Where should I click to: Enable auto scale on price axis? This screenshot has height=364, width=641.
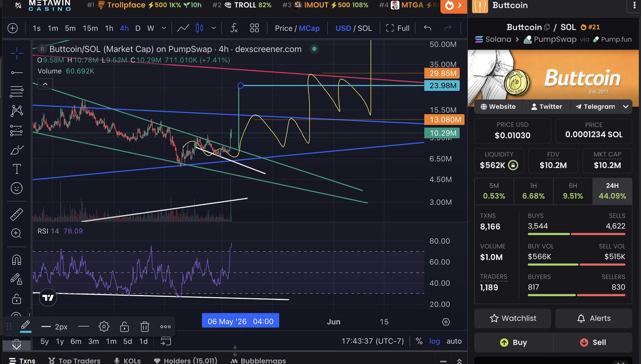pos(454,341)
